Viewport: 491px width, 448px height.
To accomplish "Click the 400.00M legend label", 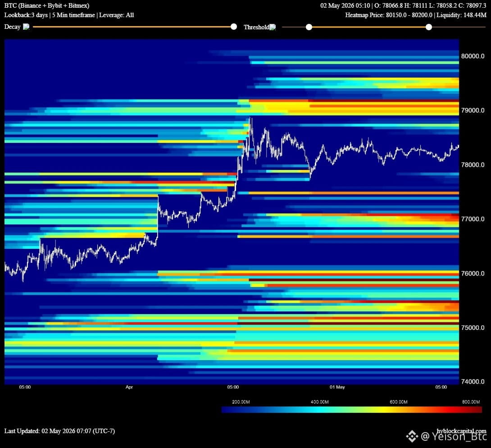I will click(319, 402).
